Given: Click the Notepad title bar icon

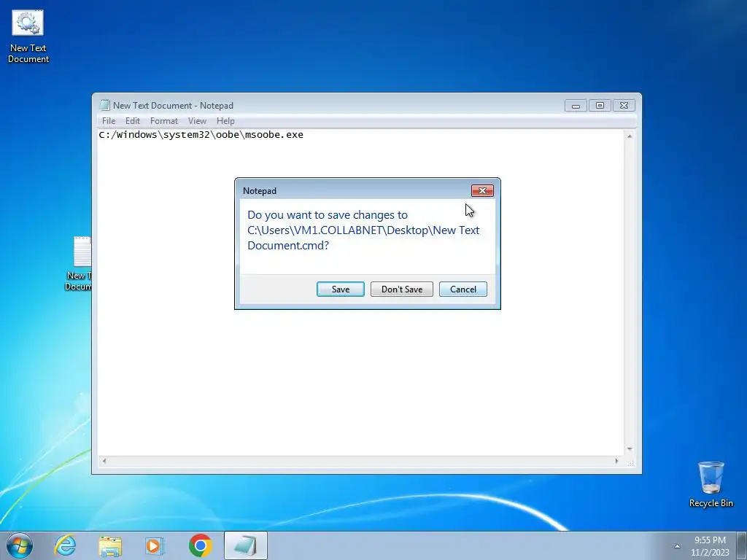Looking at the screenshot, I should 104,105.
